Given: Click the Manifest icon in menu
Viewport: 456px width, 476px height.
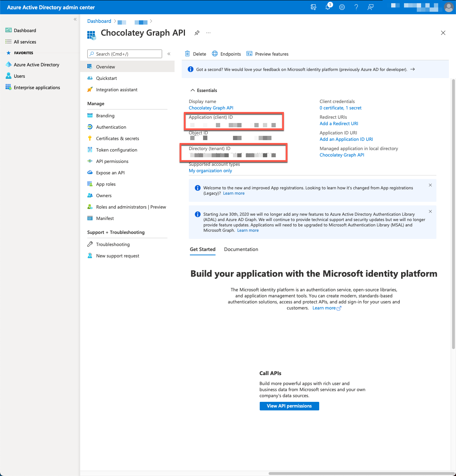Looking at the screenshot, I should (90, 218).
